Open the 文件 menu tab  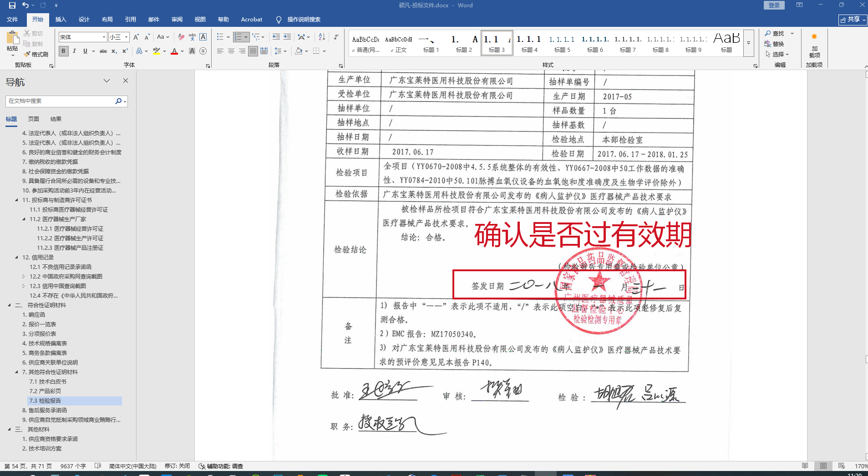click(12, 20)
